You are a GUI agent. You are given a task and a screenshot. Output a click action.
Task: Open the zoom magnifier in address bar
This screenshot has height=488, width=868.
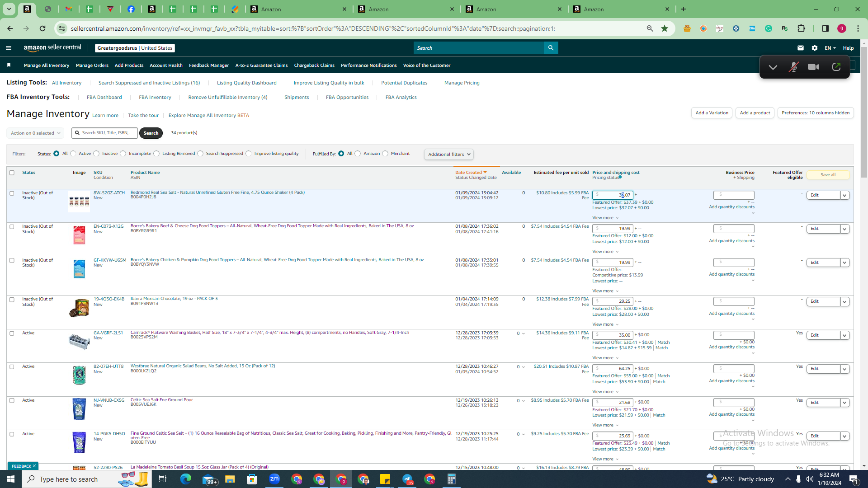(x=650, y=28)
